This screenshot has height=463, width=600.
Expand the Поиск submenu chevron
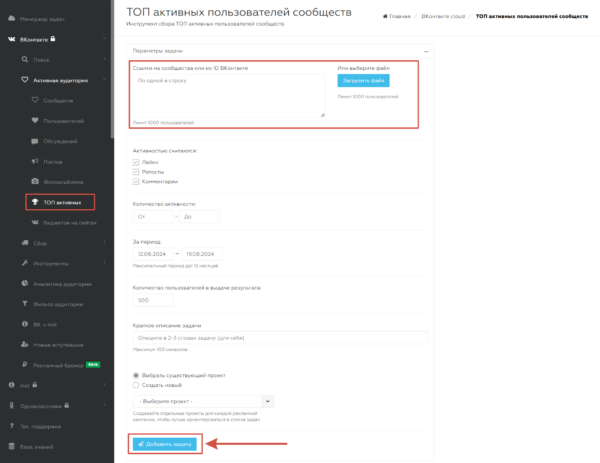[x=104, y=59]
